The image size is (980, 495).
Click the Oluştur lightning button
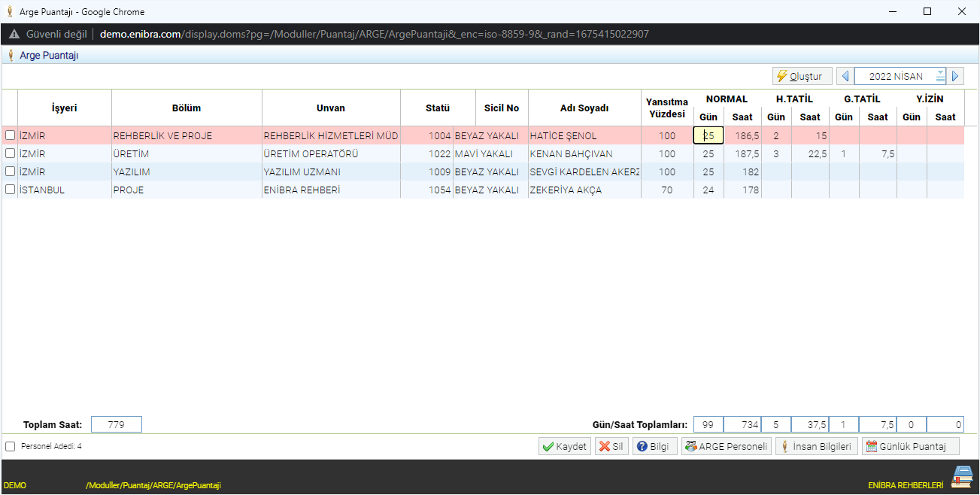802,76
